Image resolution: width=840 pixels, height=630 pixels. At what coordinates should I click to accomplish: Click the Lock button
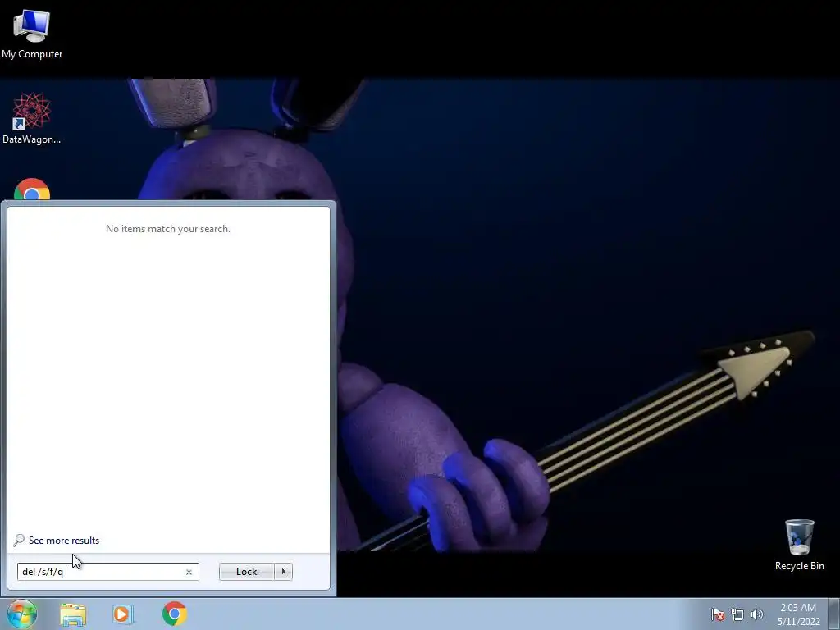246,572
